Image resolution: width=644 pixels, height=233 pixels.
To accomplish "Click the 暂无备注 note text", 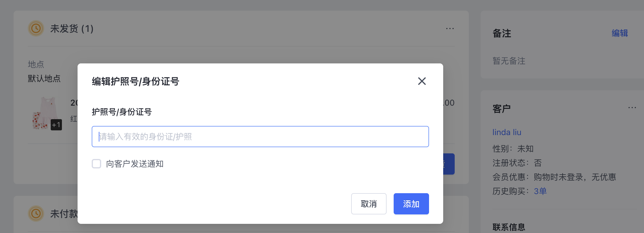I will (x=509, y=61).
